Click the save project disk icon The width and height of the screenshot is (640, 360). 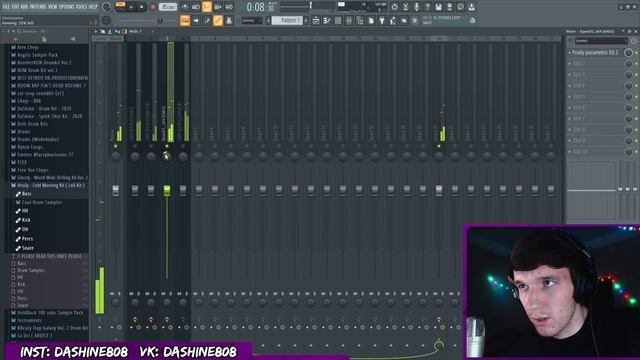pyautogui.click(x=438, y=7)
